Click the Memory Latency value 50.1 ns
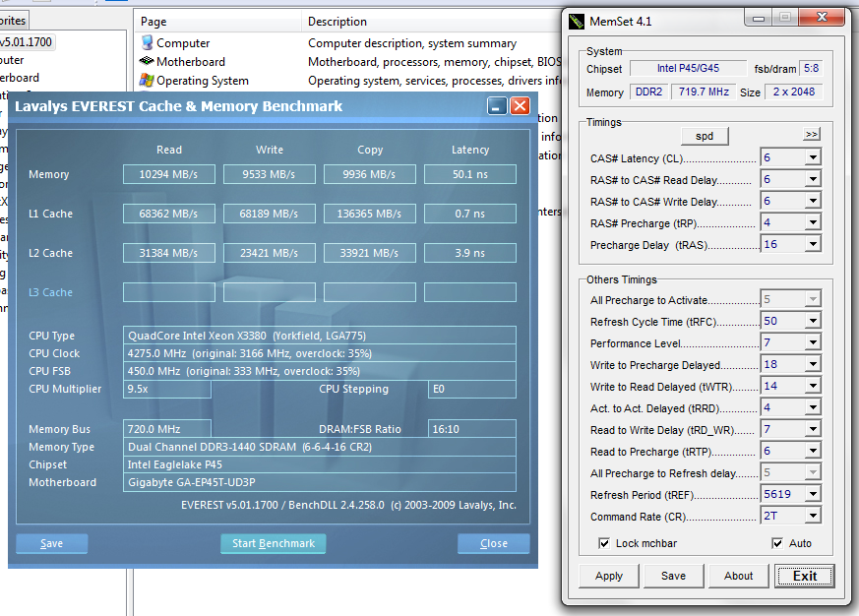The height and width of the screenshot is (616, 859). pos(470,174)
